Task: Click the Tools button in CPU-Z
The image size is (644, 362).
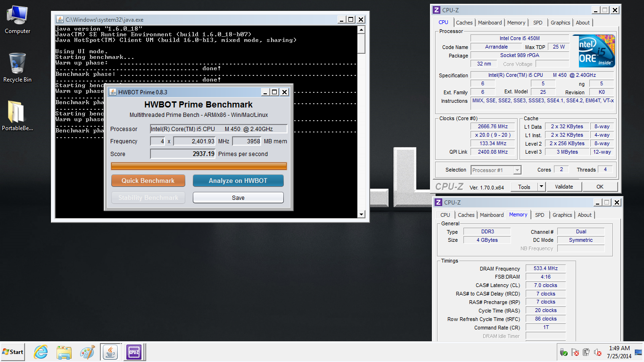Action: (524, 187)
